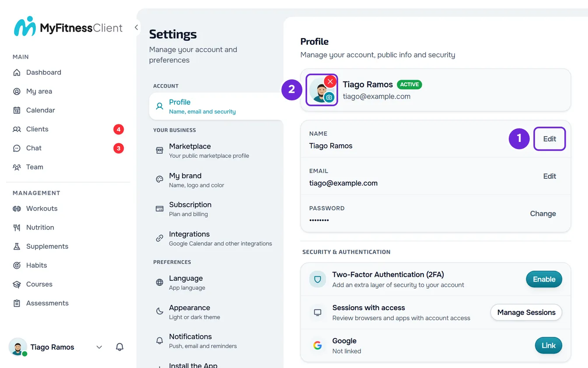Click the Nutrition fork icon

point(17,227)
